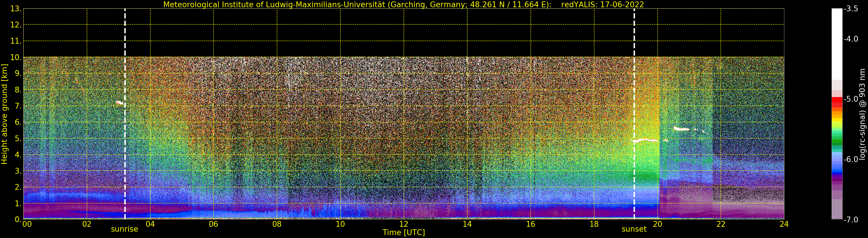Click the '02' time axis tick label

[x=87, y=224]
